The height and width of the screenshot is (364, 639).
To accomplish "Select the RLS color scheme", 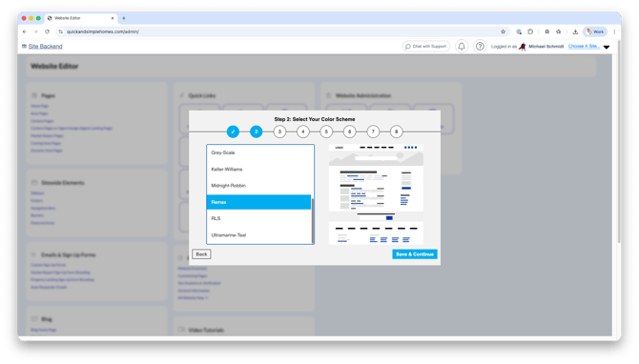I will coord(258,218).
